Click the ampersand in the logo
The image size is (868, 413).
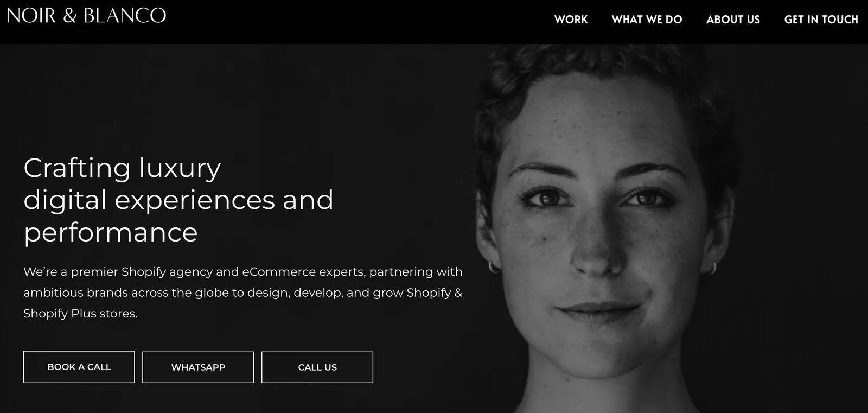point(69,16)
